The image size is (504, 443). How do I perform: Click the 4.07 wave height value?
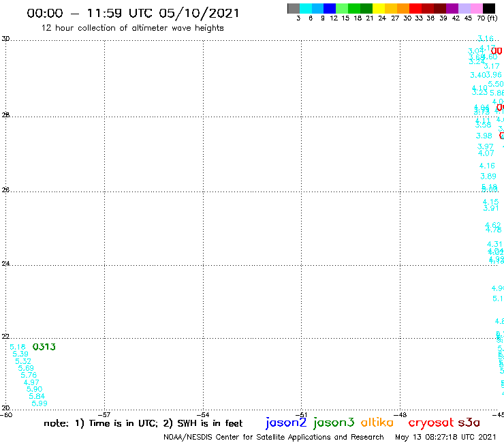(486, 153)
